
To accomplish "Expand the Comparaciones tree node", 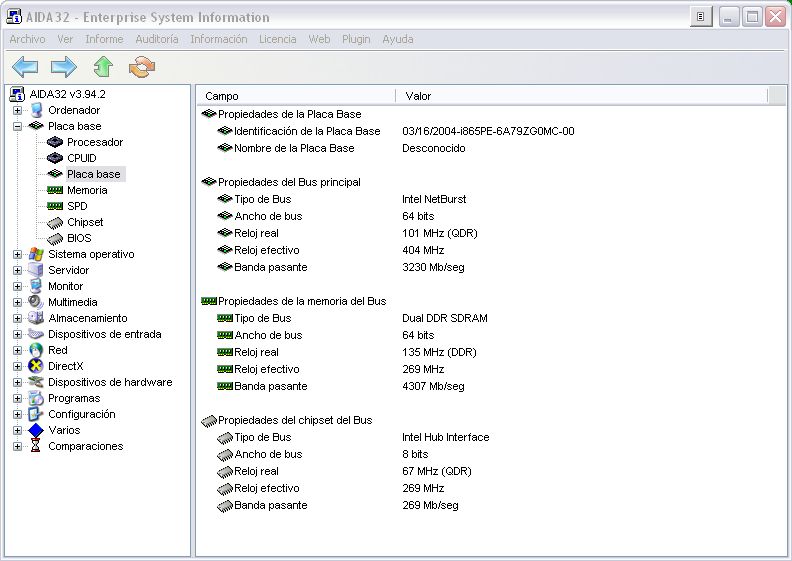I will 18,446.
